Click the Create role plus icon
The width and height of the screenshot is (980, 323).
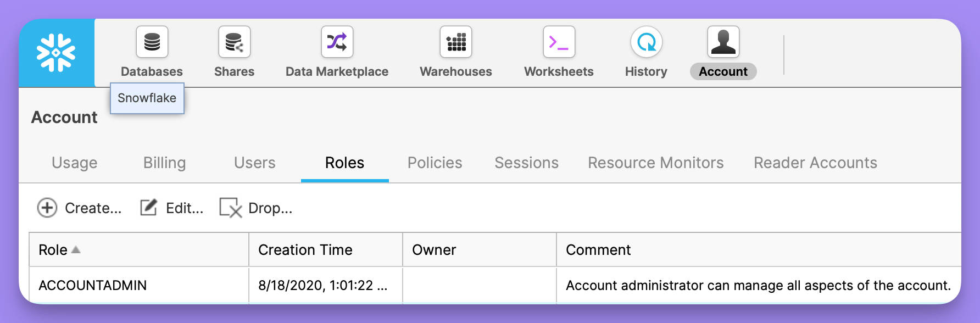click(x=47, y=208)
